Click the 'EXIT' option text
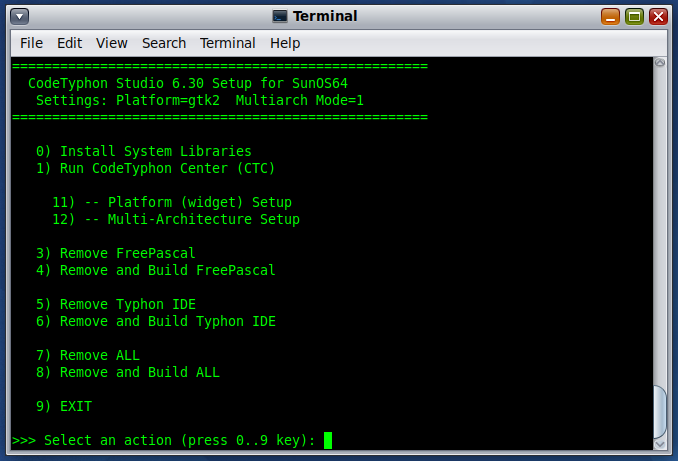The height and width of the screenshot is (461, 678). [75, 406]
